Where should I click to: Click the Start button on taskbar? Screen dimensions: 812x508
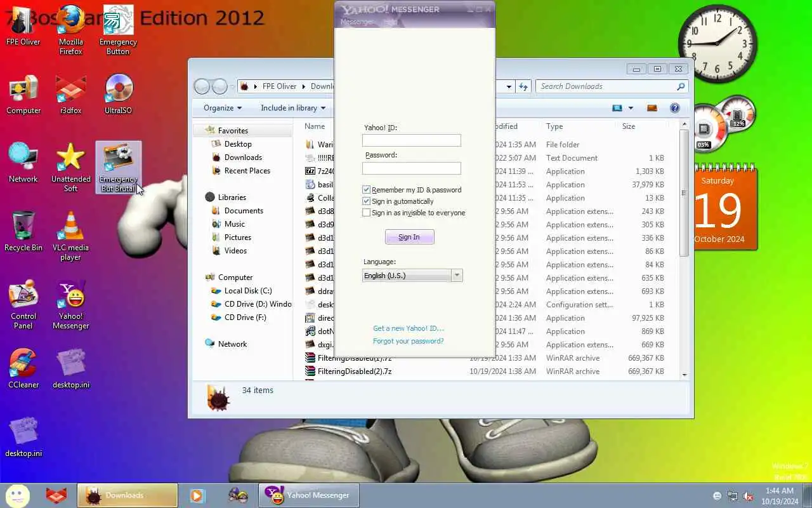(x=17, y=495)
